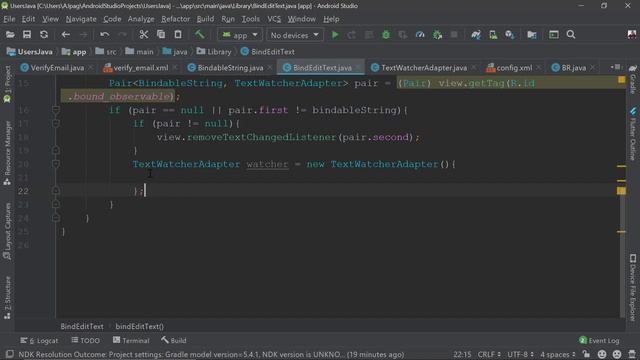
Task: Toggle tool window bars icon in status bar
Action: click(9, 354)
